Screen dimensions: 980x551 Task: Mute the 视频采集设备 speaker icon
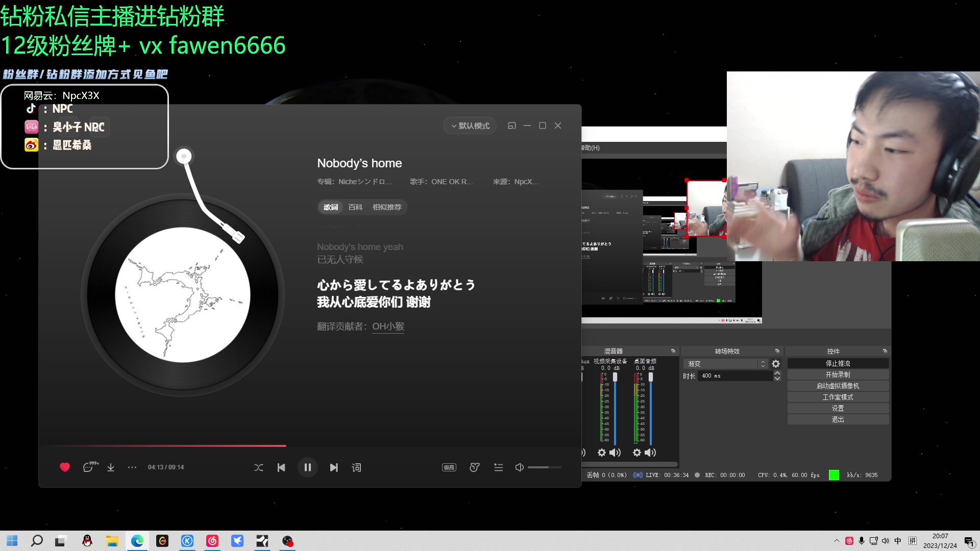tap(615, 453)
